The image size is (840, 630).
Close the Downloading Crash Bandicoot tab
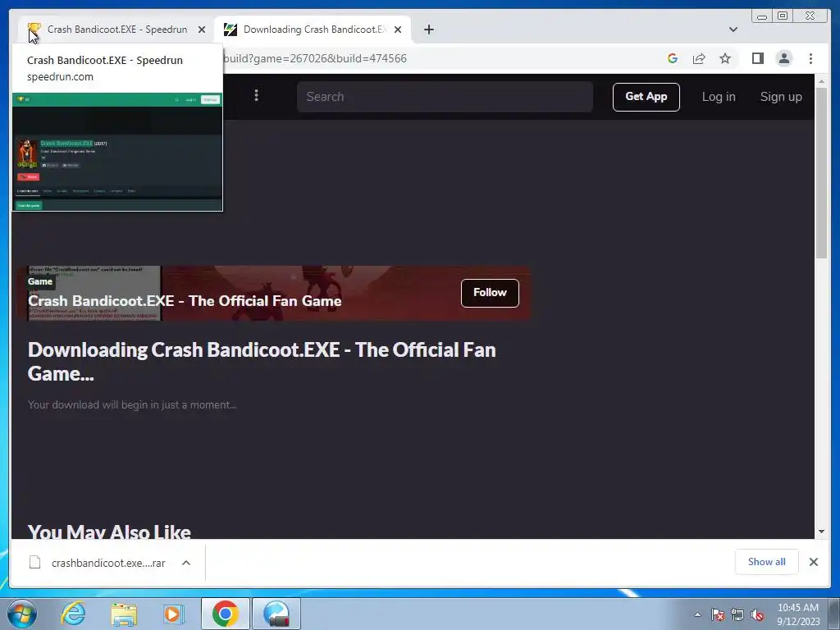pos(398,30)
